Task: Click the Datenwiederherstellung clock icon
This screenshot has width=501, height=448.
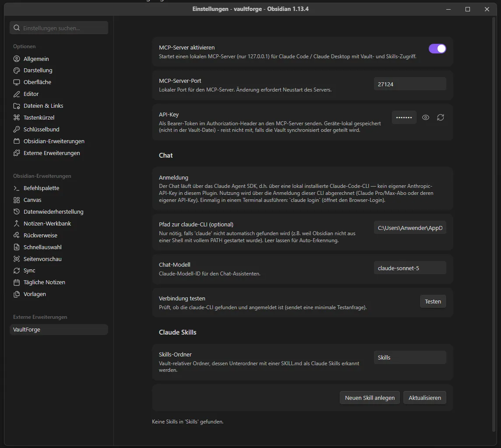Action: point(17,212)
